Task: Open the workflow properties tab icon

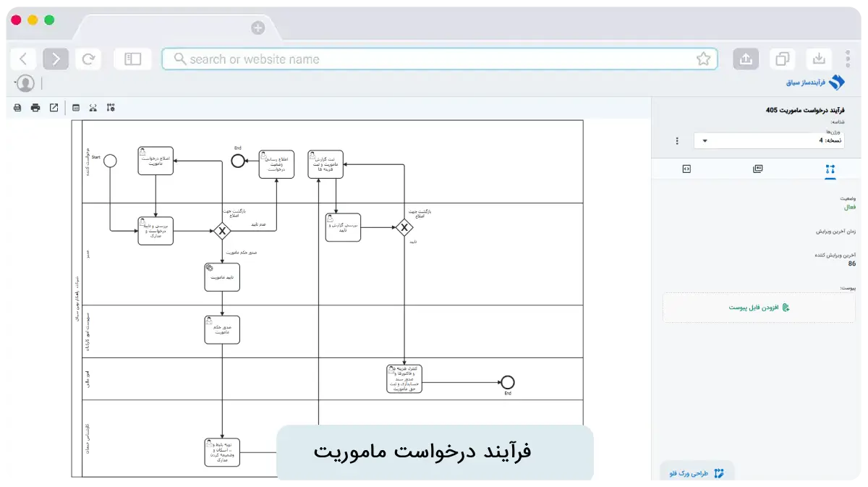Action: [830, 169]
